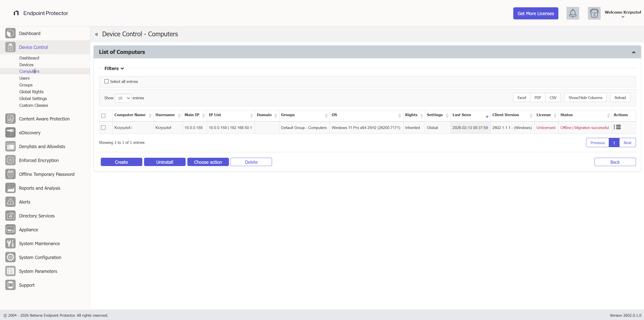644x320 pixels.
Task: Check the Select all entries checkbox
Action: point(107,81)
